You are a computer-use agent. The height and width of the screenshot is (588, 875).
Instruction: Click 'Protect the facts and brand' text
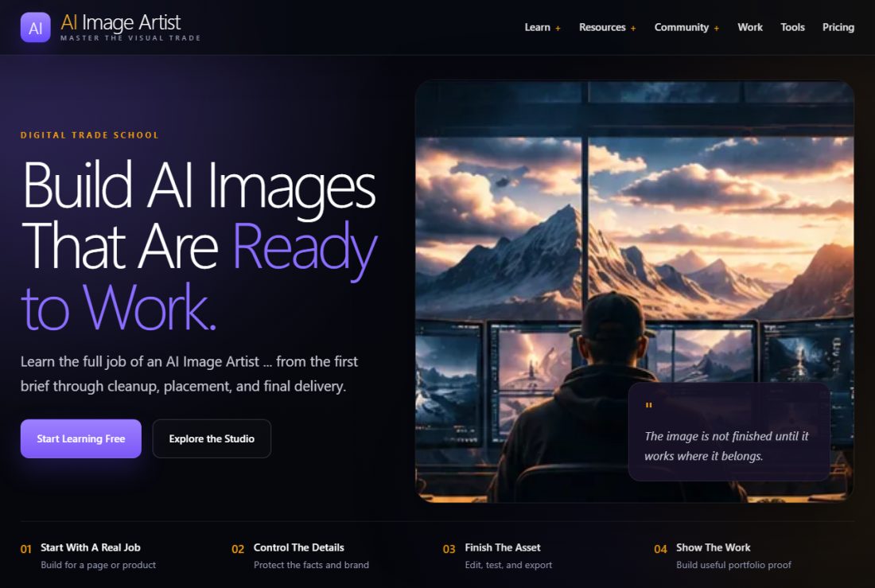[x=311, y=565]
